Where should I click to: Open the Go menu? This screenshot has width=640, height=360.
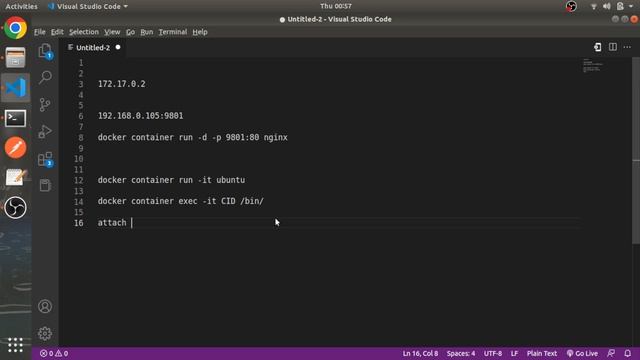click(x=130, y=32)
